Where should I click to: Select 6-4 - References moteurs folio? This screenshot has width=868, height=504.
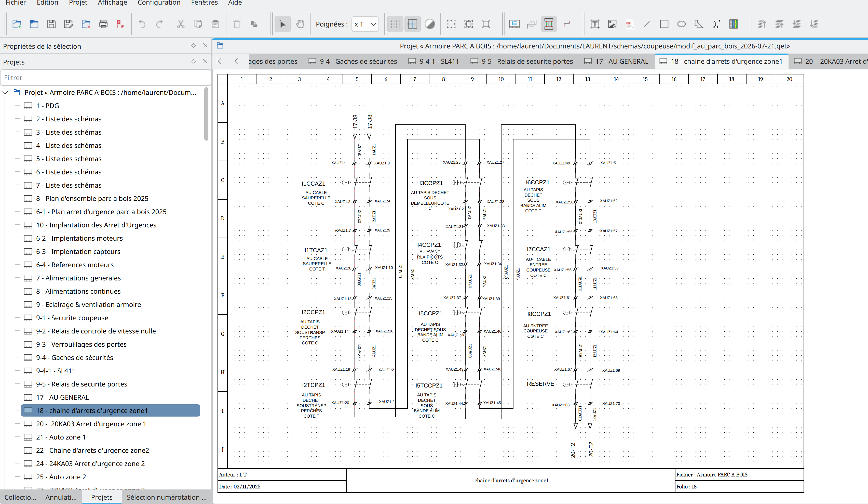tap(75, 265)
